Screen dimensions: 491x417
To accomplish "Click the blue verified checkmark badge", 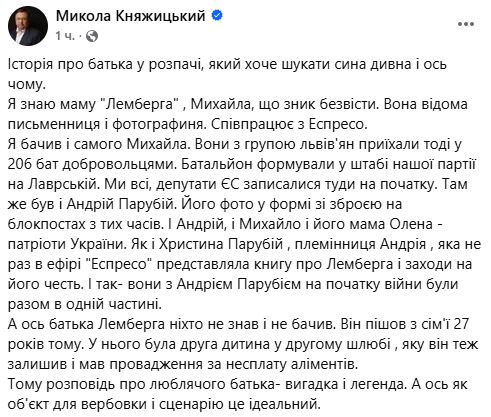I will (217, 15).
